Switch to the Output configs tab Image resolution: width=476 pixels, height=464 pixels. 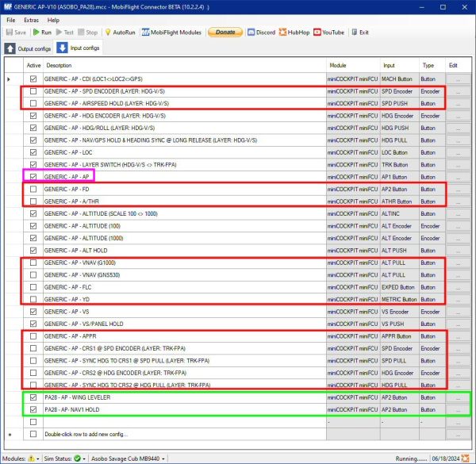coord(28,48)
